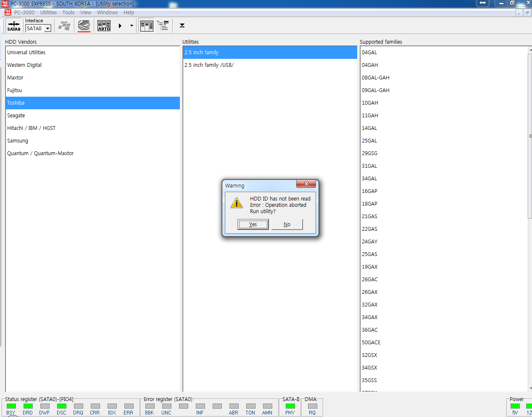Select the 2.5 inch family /USB/ utility
Viewport: 532px width, 417px height.
pos(270,65)
